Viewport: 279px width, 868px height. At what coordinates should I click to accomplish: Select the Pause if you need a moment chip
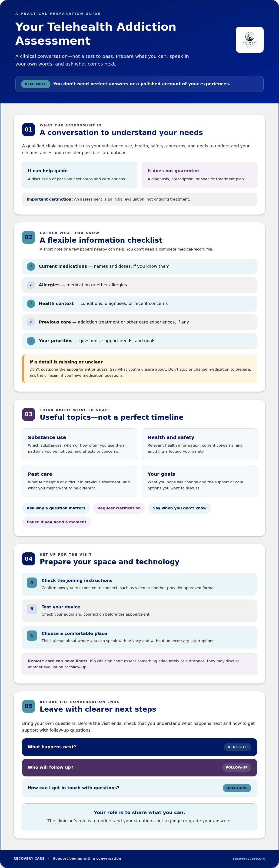56,522
